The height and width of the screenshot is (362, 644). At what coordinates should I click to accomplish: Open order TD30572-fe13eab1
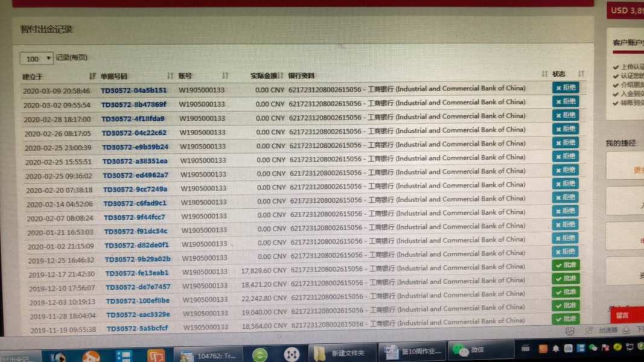tap(137, 273)
